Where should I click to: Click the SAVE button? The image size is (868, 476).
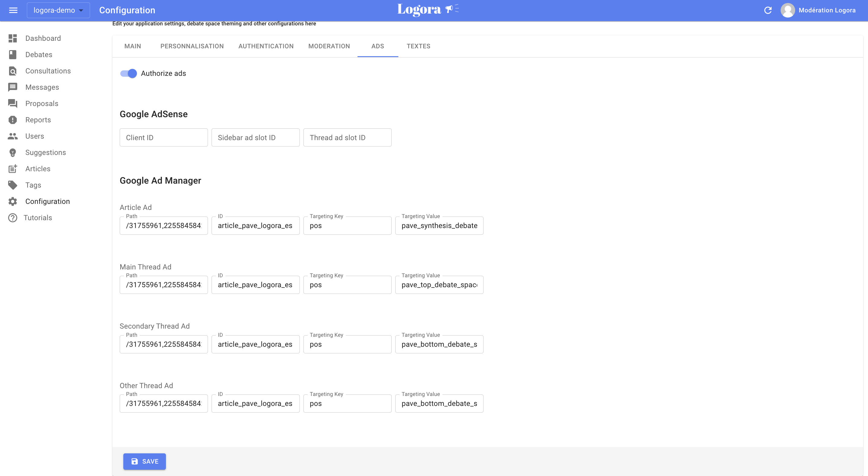point(144,462)
